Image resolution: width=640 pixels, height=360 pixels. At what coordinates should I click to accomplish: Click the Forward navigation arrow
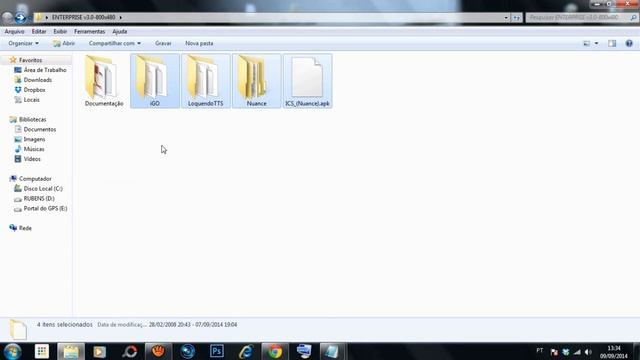click(x=20, y=18)
